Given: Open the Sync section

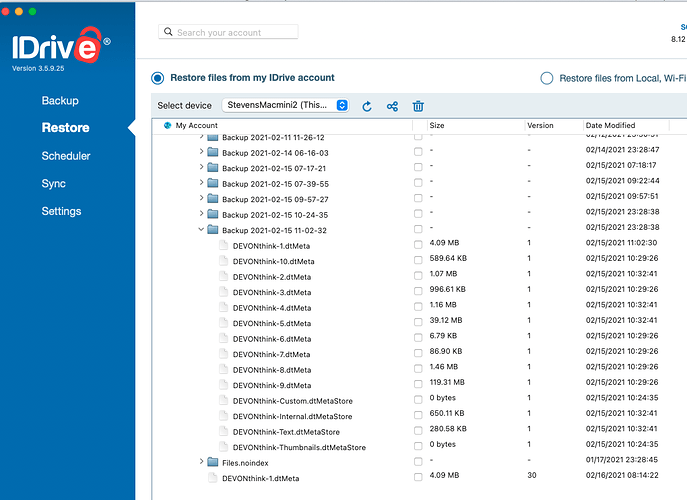Looking at the screenshot, I should point(53,184).
